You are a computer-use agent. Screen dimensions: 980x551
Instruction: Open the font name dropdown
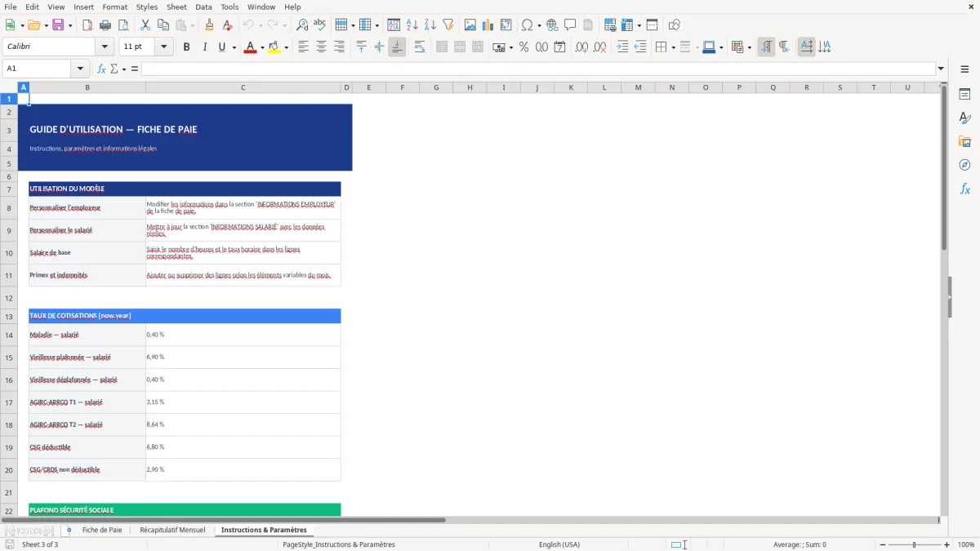click(105, 47)
